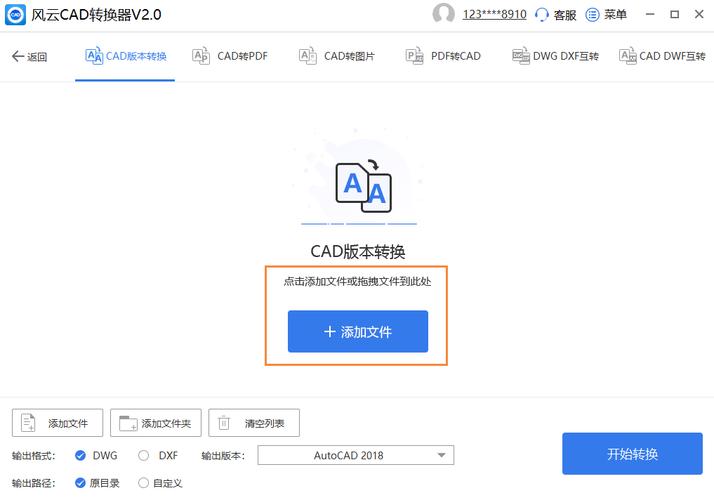Click the blue 添加文件 button
The height and width of the screenshot is (500, 714).
coord(358,332)
